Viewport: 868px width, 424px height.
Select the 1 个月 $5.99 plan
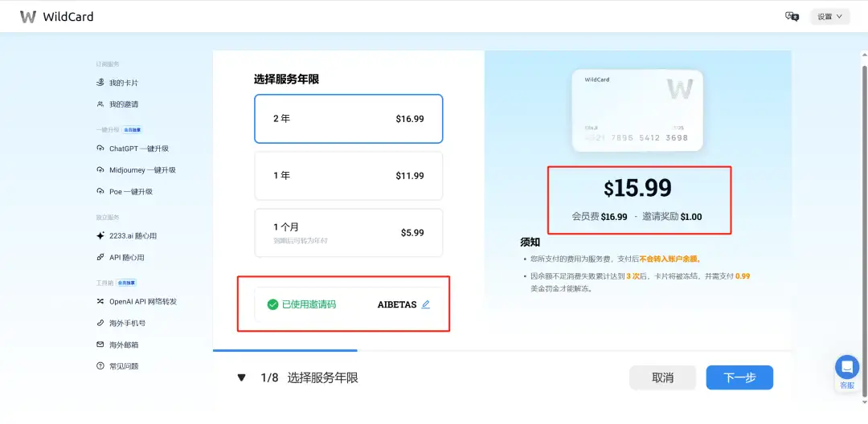(349, 233)
